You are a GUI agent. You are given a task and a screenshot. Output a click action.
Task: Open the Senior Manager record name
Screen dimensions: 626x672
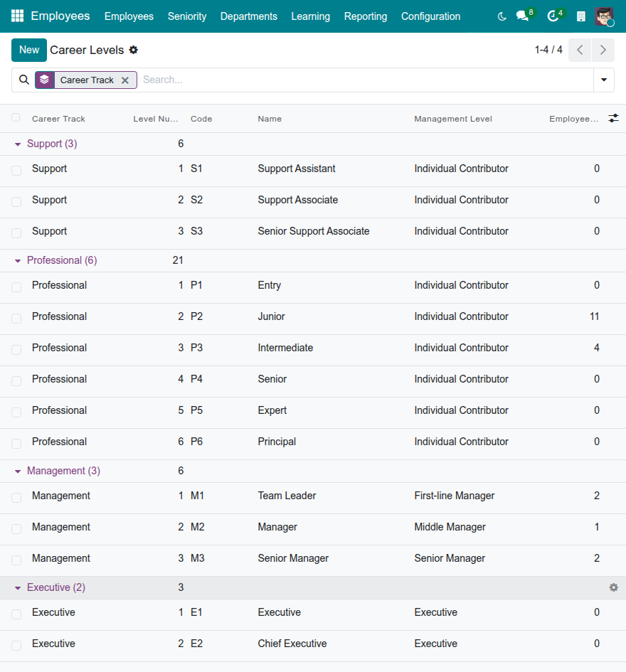293,558
